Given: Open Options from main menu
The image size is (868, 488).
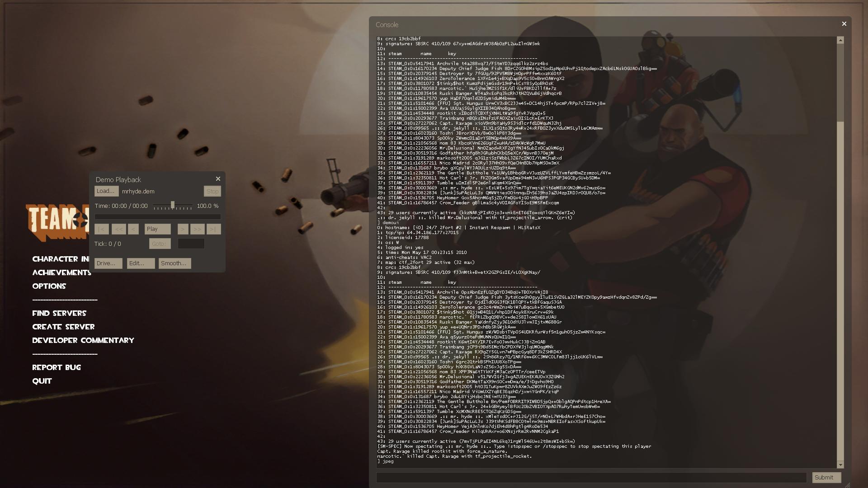Looking at the screenshot, I should coord(49,286).
